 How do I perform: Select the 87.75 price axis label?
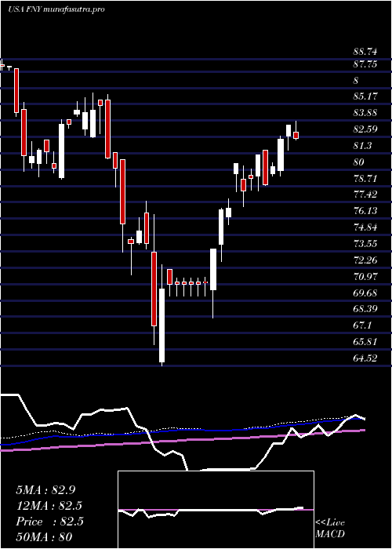[x=365, y=64]
